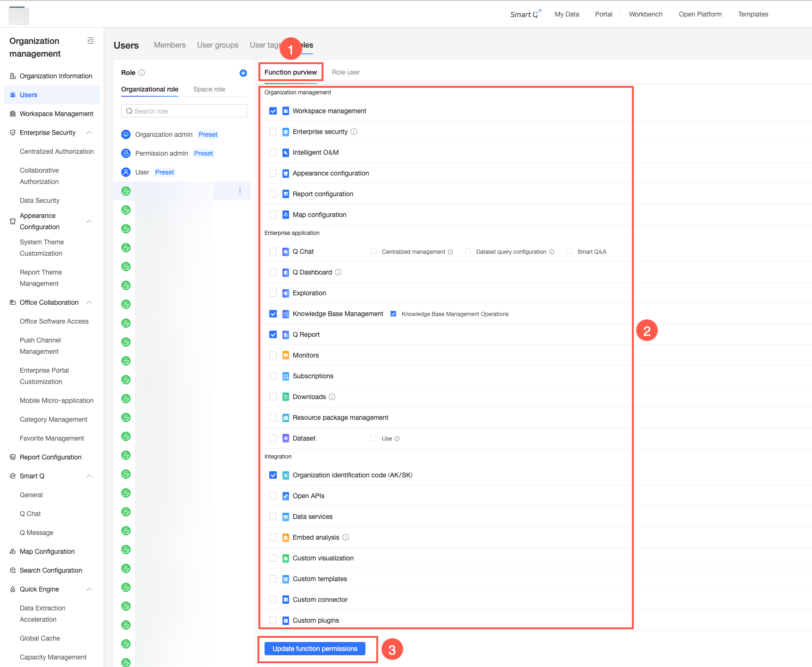Open the Portal navigation link
This screenshot has width=812, height=667.
(x=604, y=14)
